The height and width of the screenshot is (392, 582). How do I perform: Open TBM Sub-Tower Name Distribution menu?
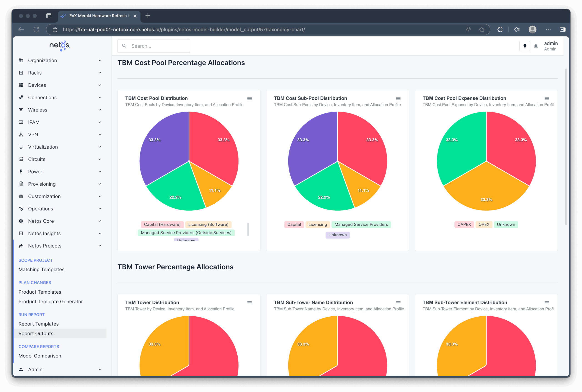click(398, 303)
